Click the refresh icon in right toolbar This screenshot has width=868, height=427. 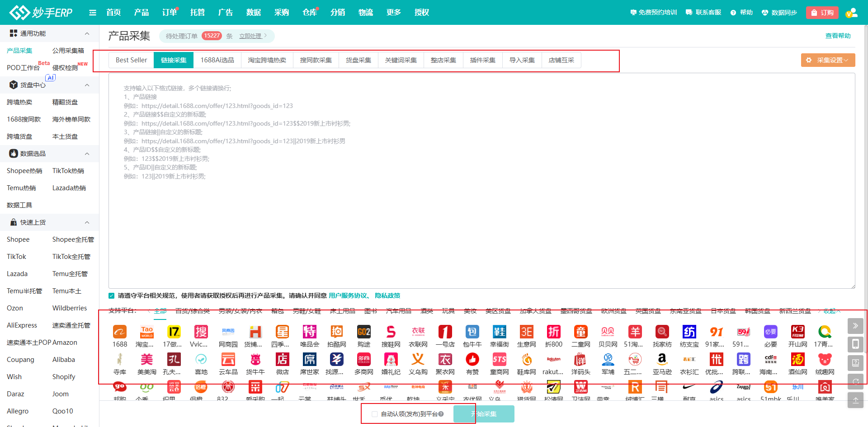pos(855,381)
